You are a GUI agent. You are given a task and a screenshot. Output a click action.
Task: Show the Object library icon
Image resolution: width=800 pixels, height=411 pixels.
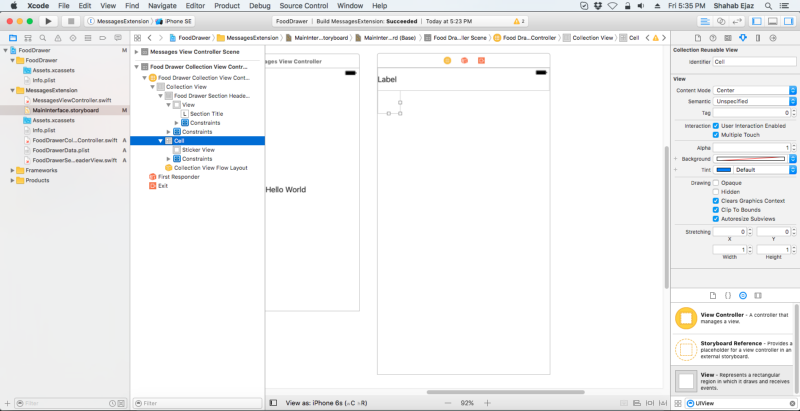point(743,296)
